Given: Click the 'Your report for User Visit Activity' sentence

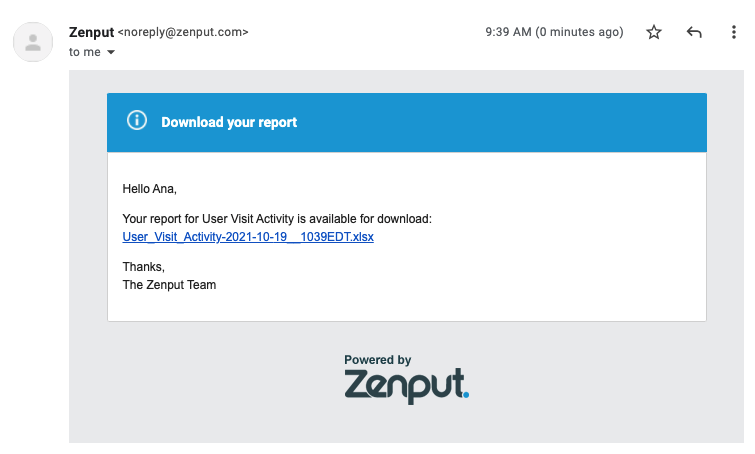Looking at the screenshot, I should click(277, 219).
